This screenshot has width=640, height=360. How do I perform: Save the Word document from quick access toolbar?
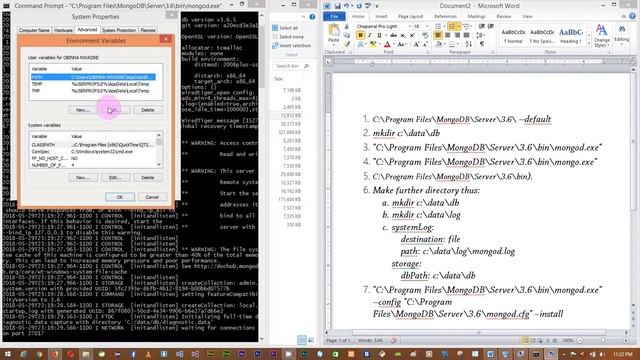pos(338,6)
